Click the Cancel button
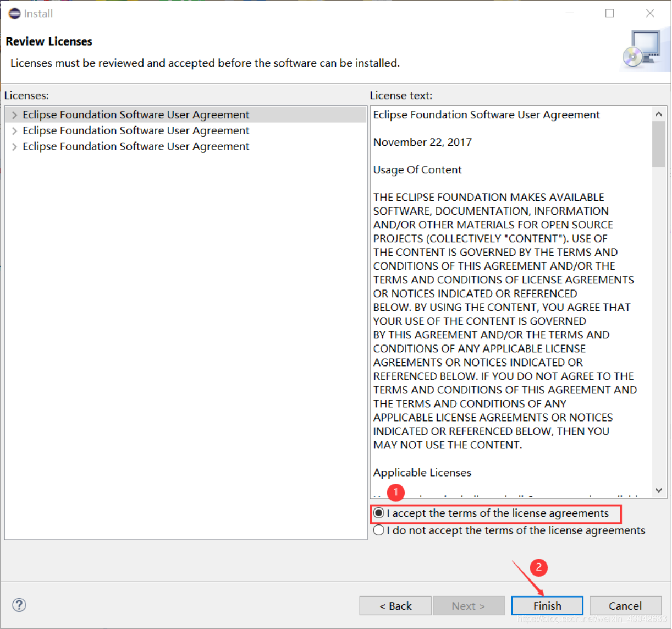Viewport: 672px width, 629px height. (x=625, y=605)
